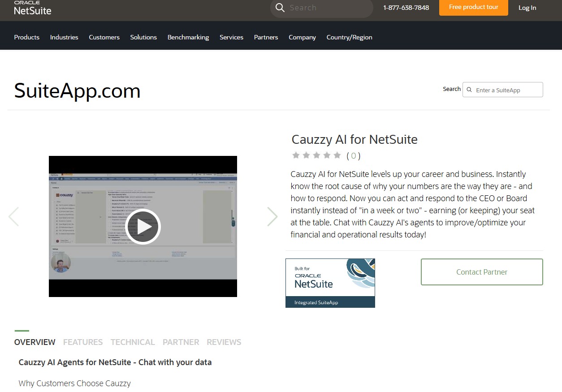Viewport: 562px width, 392px height.
Task: Click Cauzzy AI Agents for NetSuite heading
Action: pos(115,362)
